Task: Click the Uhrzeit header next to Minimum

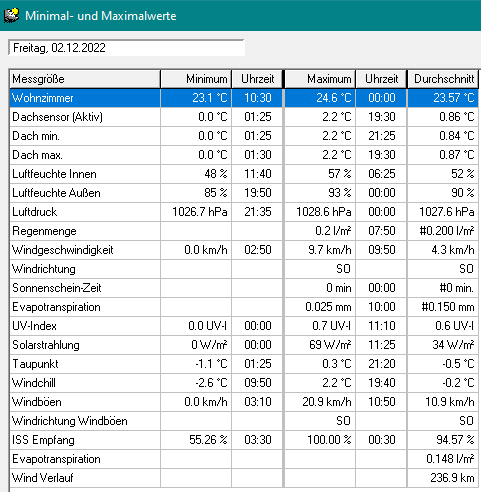Action: (x=257, y=79)
